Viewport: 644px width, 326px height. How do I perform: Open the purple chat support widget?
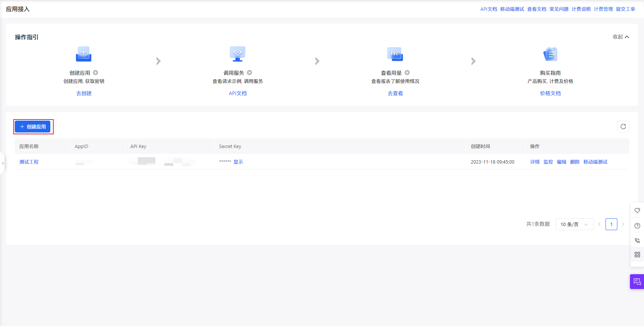pyautogui.click(x=637, y=282)
